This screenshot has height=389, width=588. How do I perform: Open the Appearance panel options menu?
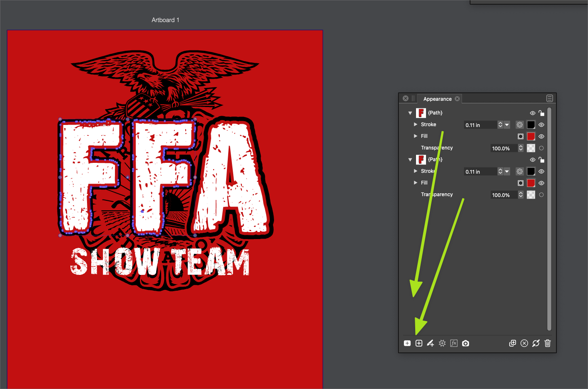pyautogui.click(x=550, y=98)
